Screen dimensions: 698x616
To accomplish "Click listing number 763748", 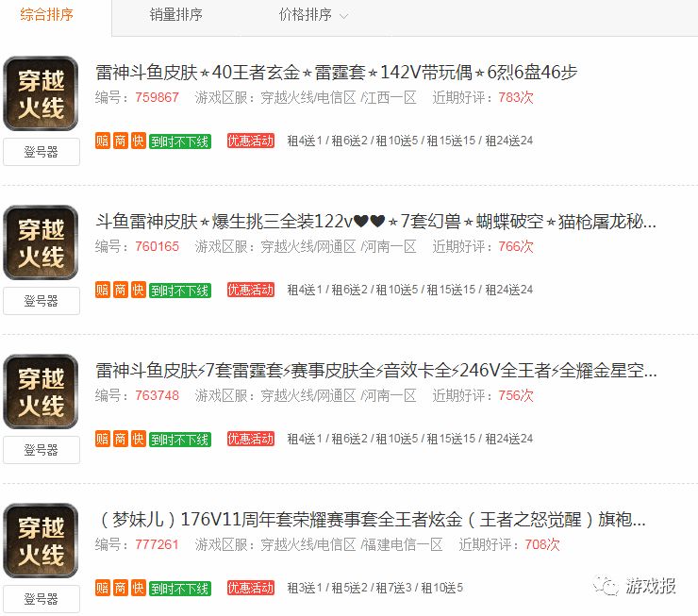I will point(158,395).
